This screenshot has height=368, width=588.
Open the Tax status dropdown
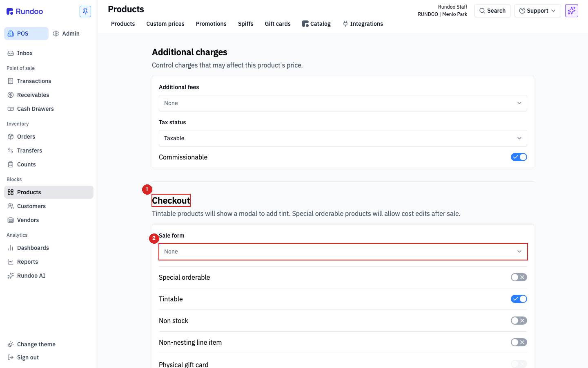pos(343,138)
